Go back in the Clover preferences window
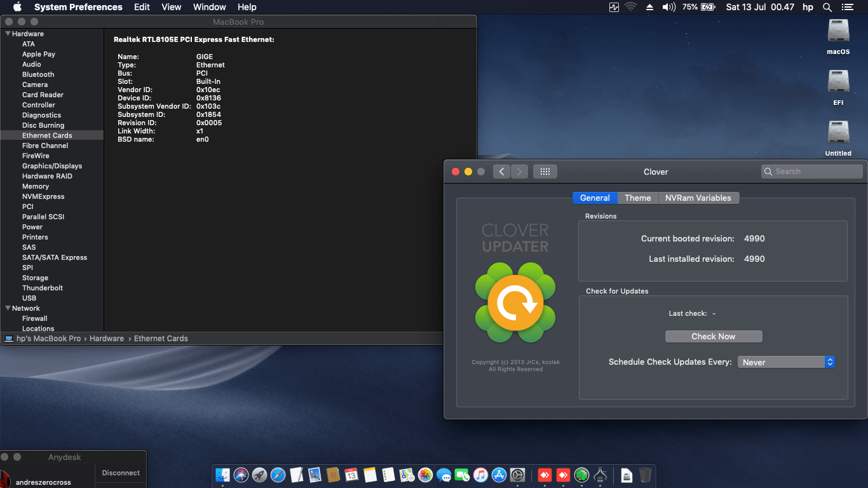Viewport: 868px width, 488px height. (501, 172)
